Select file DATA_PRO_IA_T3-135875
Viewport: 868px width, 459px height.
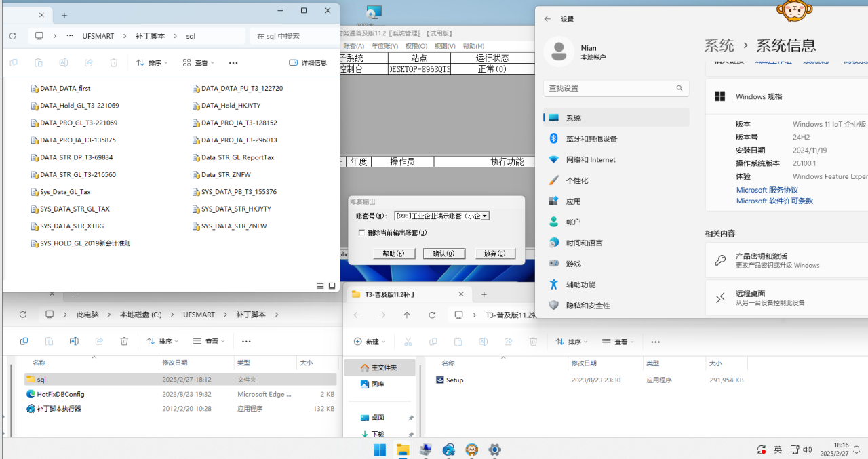coord(73,140)
